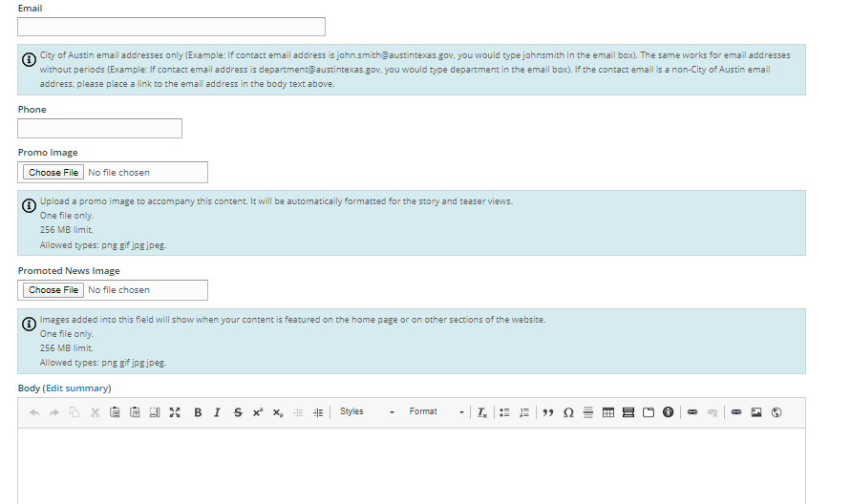Click inside the Body text editor area
The height and width of the screenshot is (504, 851).
coord(412,467)
